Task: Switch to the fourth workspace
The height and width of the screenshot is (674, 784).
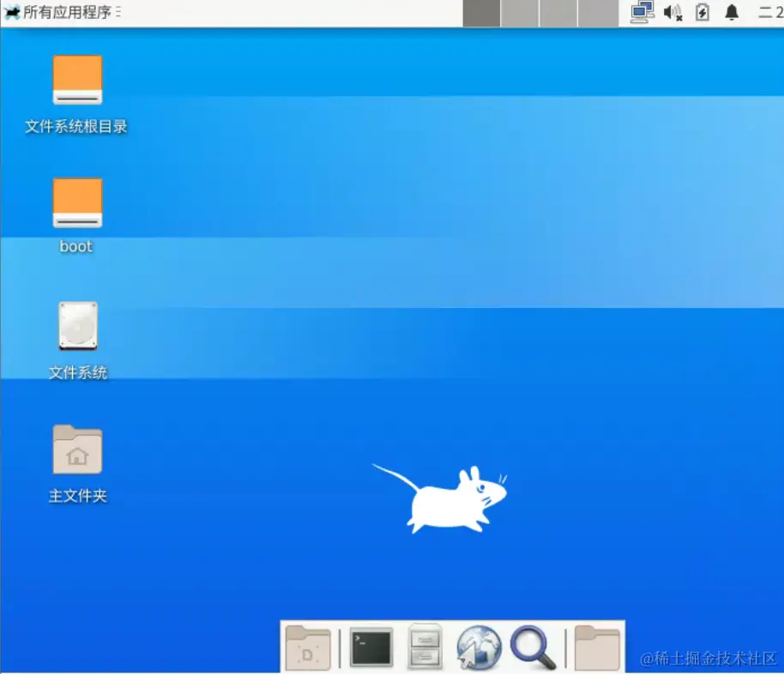Action: tap(598, 13)
